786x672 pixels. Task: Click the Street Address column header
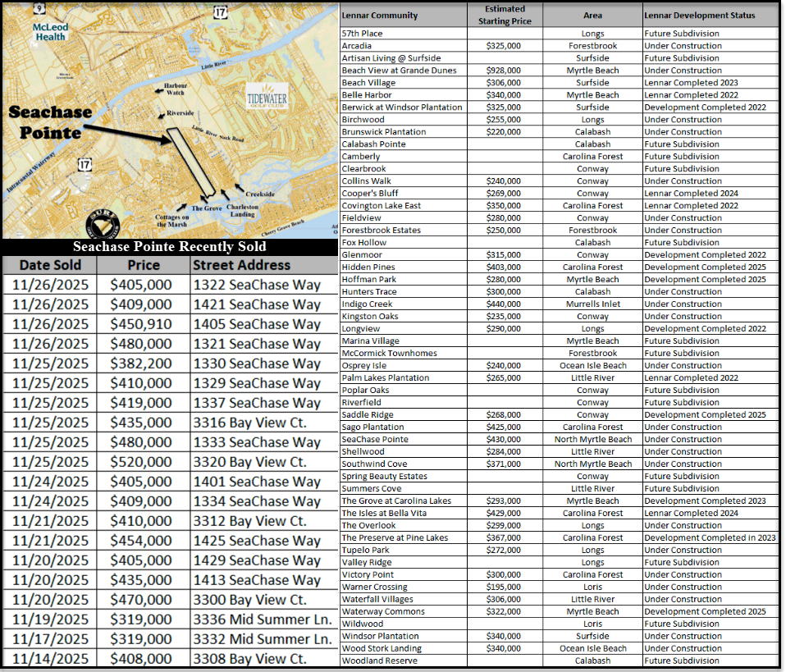241,265
